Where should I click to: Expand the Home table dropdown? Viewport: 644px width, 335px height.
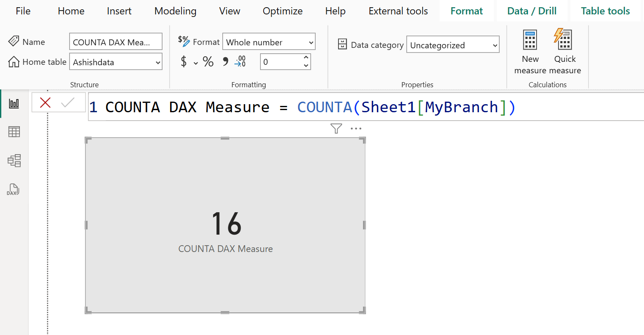tap(158, 63)
